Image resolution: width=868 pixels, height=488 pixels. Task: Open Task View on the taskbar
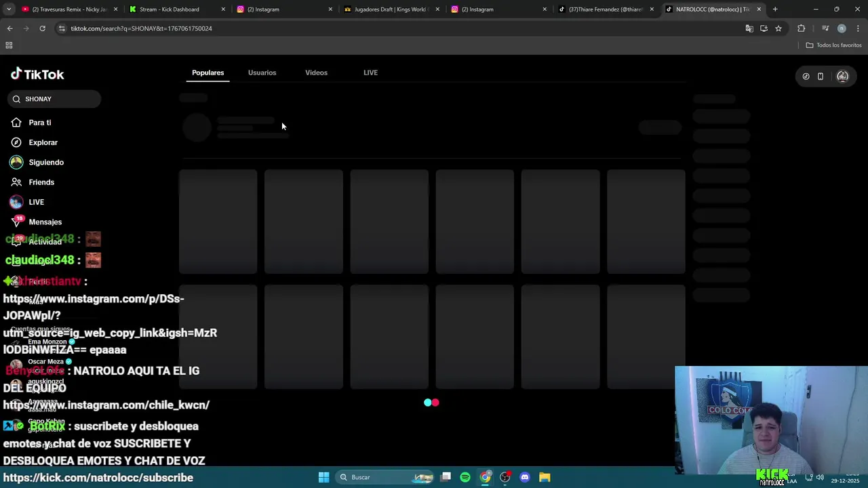click(x=446, y=477)
